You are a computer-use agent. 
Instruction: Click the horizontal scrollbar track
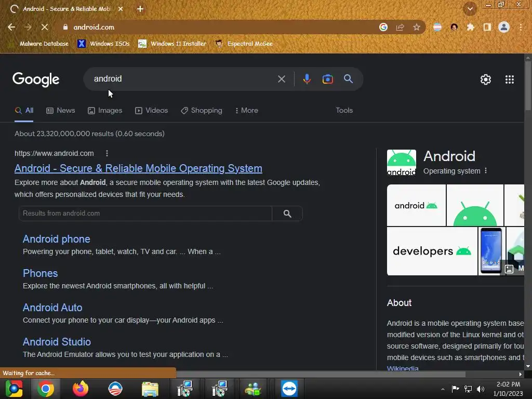tap(321, 374)
